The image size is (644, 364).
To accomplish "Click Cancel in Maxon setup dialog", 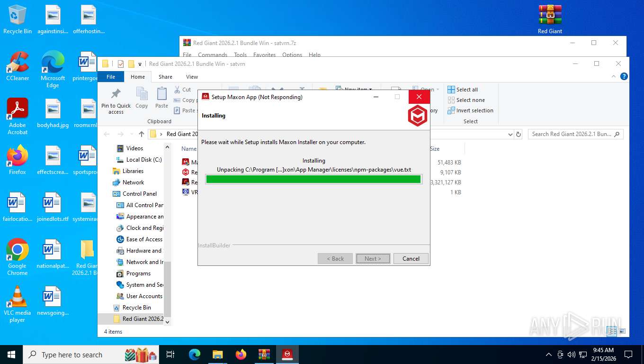I will (x=411, y=259).
